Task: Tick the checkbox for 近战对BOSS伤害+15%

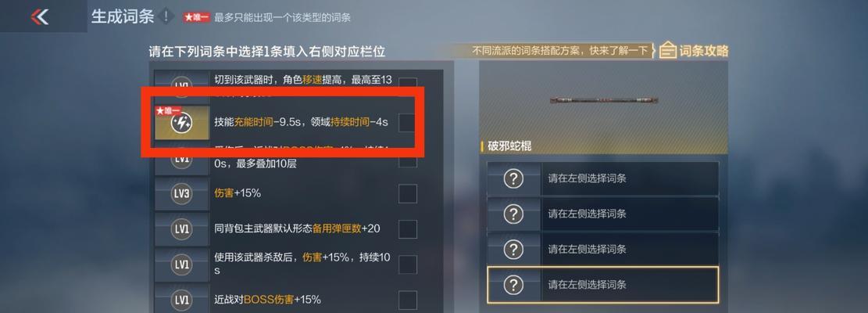Action: (x=407, y=300)
